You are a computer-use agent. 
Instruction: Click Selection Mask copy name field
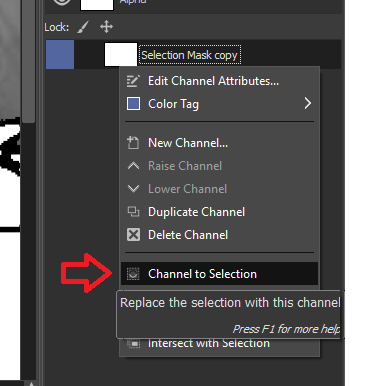(190, 55)
